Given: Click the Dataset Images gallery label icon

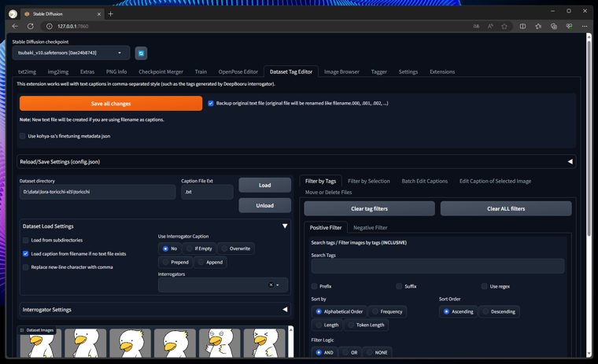Looking at the screenshot, I should [22, 330].
